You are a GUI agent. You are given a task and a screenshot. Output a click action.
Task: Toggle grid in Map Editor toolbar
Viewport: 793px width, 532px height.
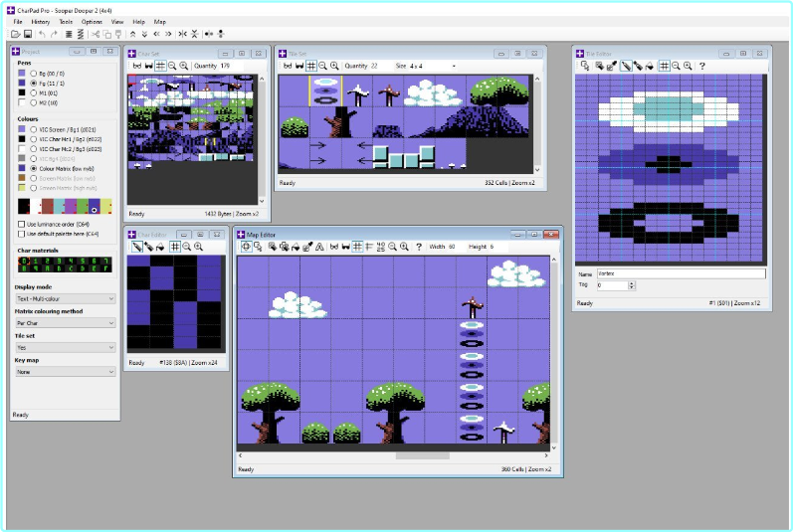pyautogui.click(x=357, y=247)
